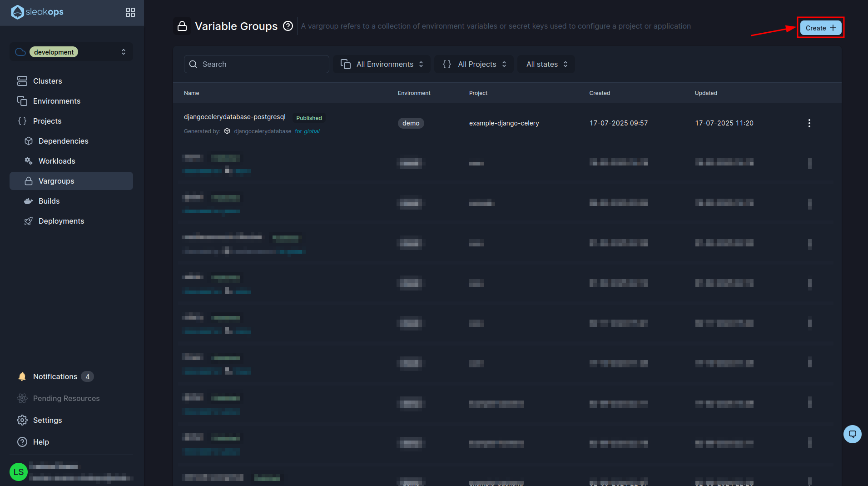Click the Created column header
The image size is (868, 486).
pos(600,93)
